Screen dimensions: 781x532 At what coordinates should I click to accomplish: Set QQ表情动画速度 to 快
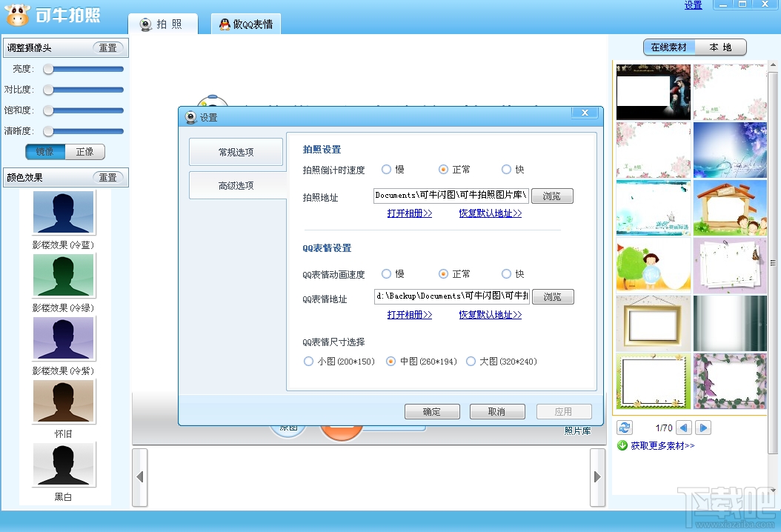click(x=507, y=274)
